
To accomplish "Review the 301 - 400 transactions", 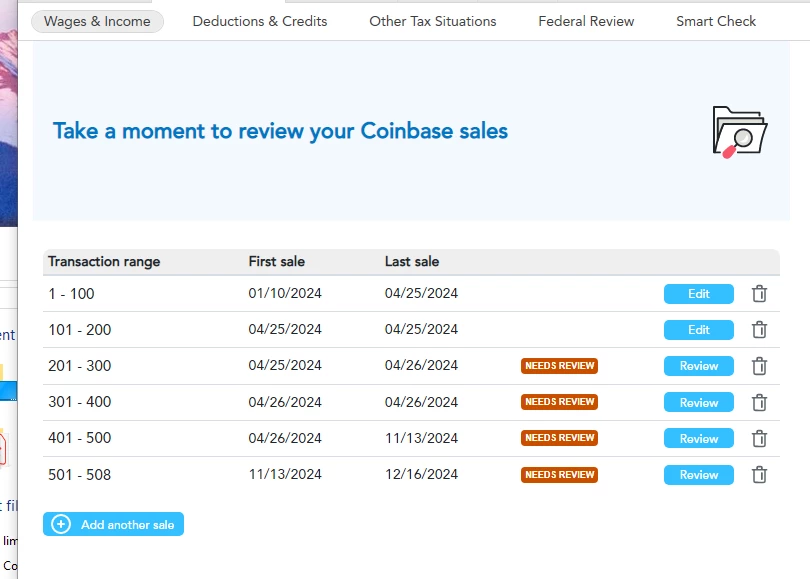I will [x=698, y=402].
